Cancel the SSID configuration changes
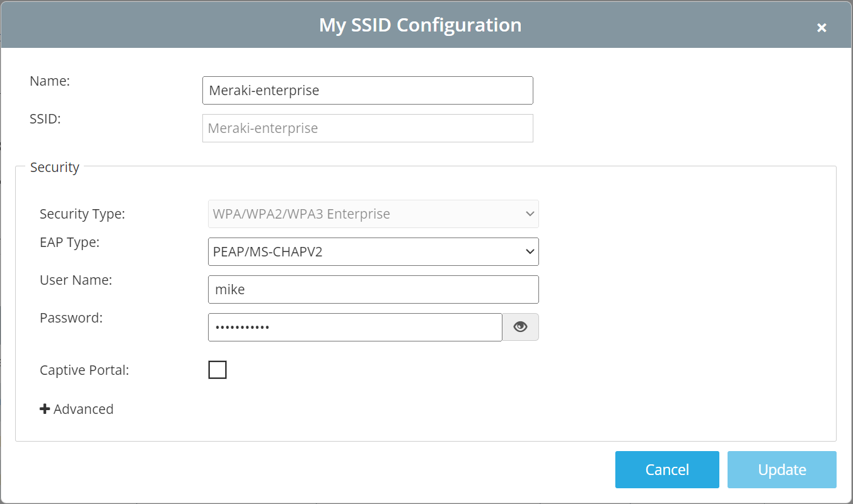 coord(667,469)
